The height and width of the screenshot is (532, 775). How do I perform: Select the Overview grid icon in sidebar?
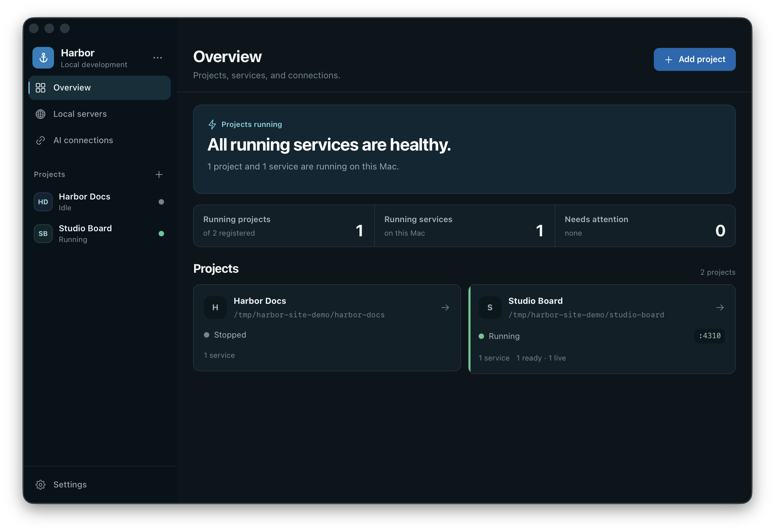[x=41, y=88]
